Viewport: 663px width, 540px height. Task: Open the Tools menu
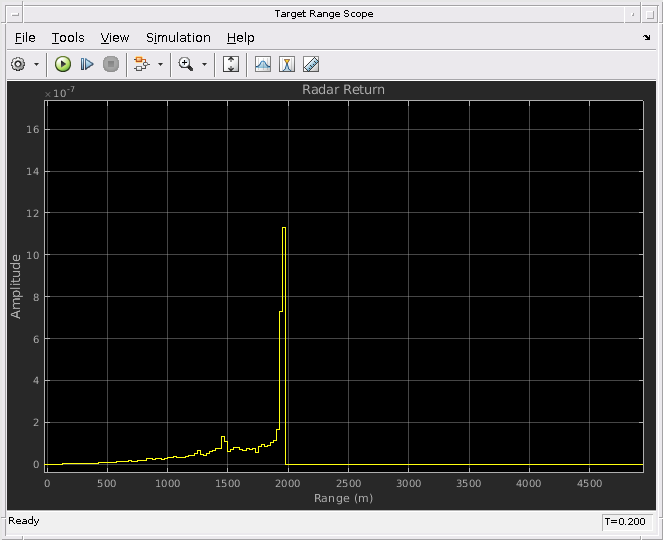[x=68, y=38]
